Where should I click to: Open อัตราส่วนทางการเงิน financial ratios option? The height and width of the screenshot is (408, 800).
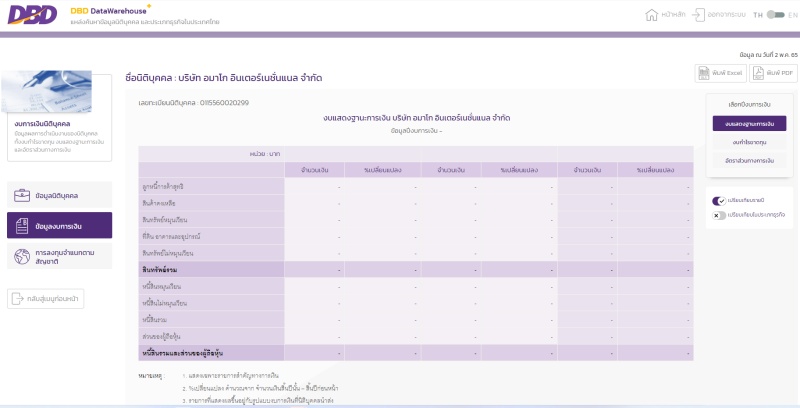749,160
